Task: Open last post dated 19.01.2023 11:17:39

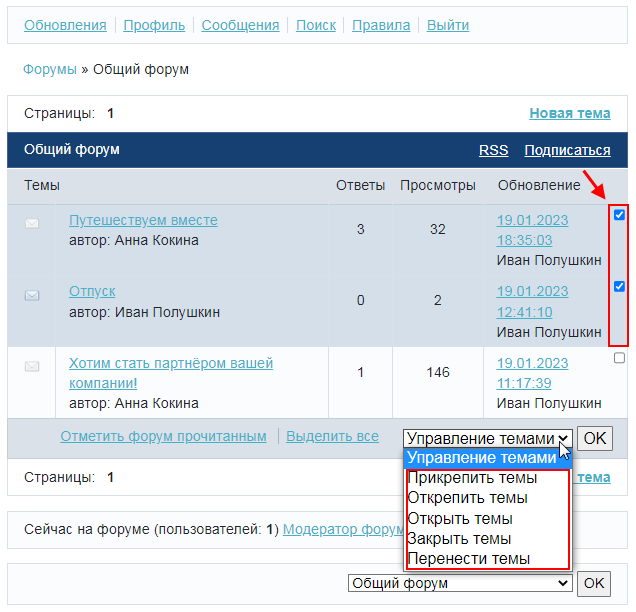Action: pos(532,373)
